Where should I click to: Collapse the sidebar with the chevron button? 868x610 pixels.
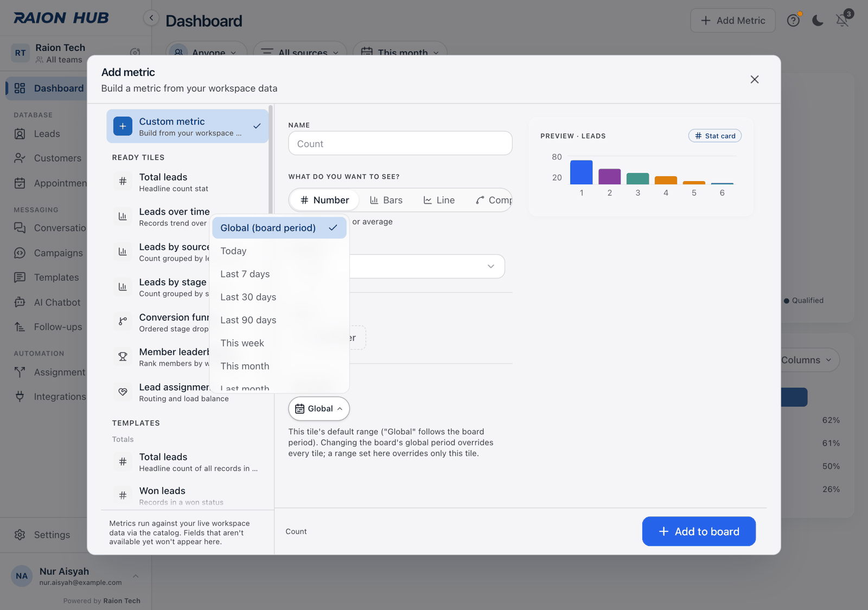(x=151, y=18)
